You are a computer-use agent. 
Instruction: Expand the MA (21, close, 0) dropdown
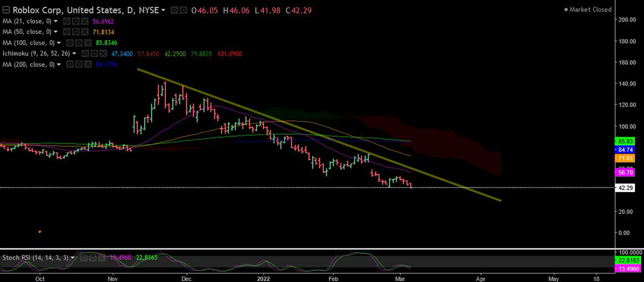(x=56, y=21)
